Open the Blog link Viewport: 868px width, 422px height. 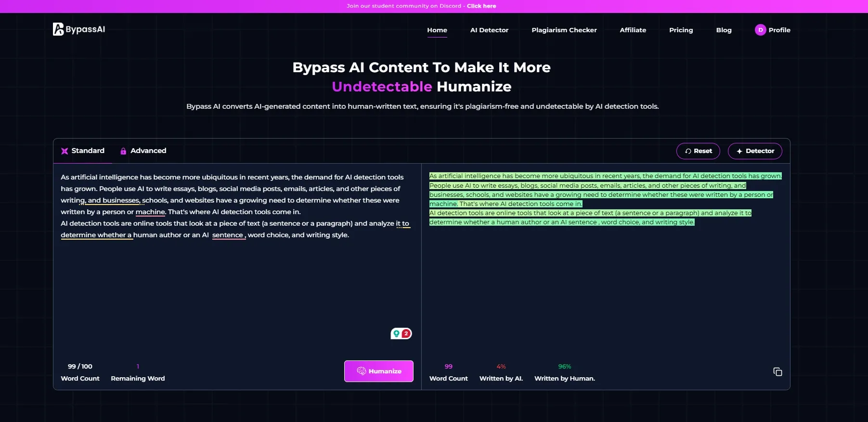[x=724, y=30]
